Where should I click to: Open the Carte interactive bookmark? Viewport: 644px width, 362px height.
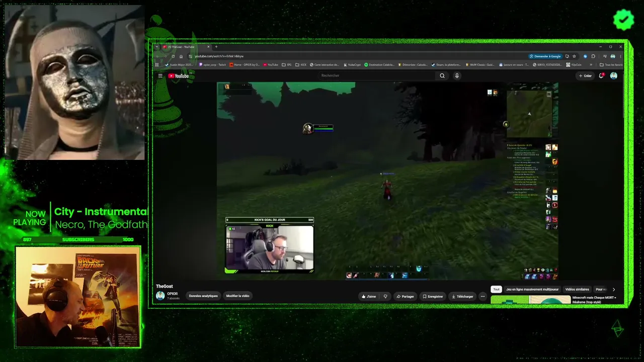click(x=325, y=65)
